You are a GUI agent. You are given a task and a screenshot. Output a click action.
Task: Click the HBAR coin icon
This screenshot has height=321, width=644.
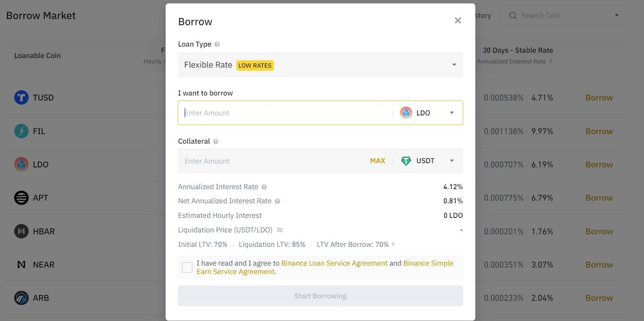[21, 231]
